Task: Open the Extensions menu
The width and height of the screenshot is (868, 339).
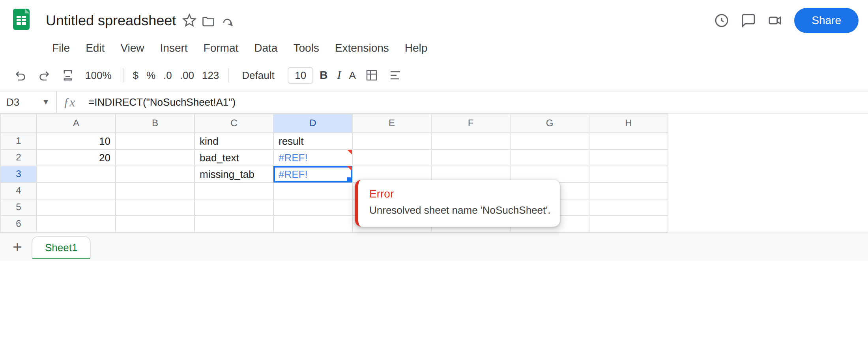Action: tap(362, 48)
